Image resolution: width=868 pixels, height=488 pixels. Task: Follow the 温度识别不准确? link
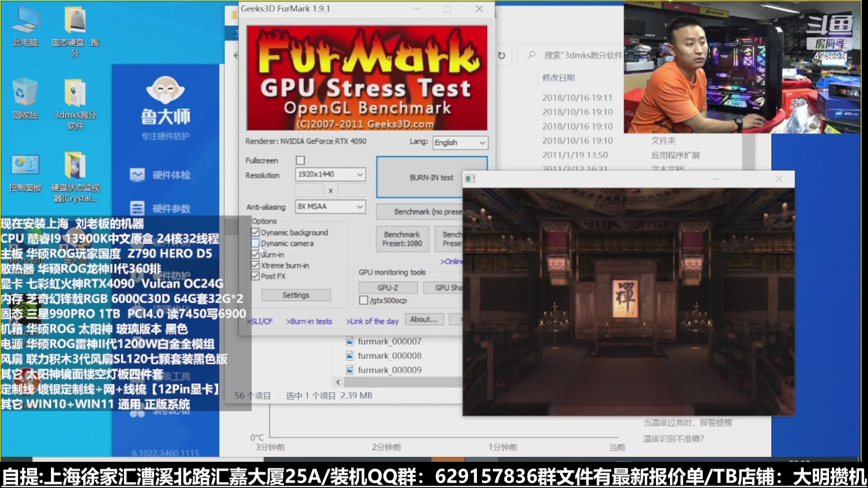pos(674,438)
